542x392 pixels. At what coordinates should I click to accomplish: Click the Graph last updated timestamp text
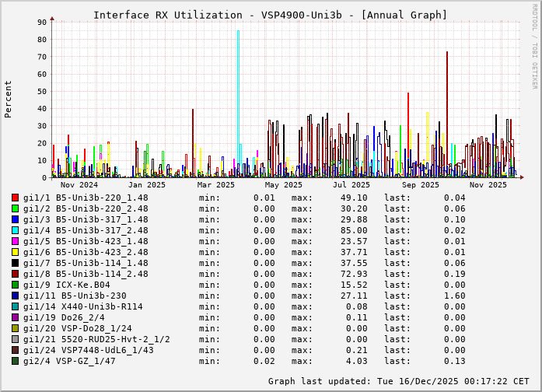click(x=398, y=381)
